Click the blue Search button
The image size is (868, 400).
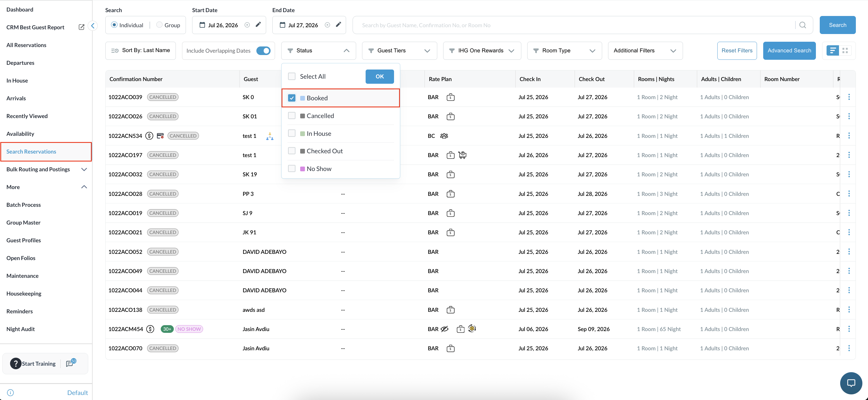[x=837, y=25]
